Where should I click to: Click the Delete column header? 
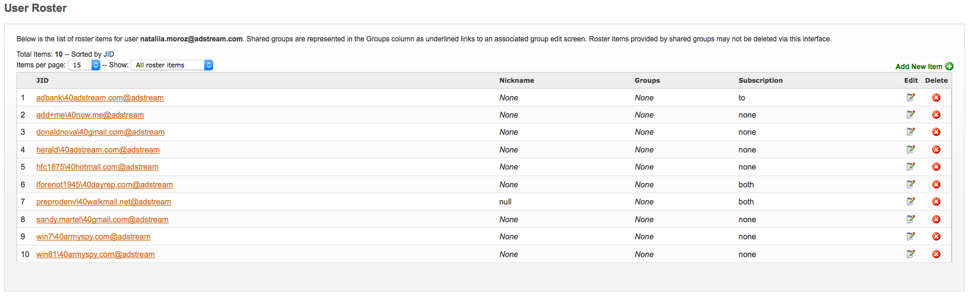pos(936,80)
